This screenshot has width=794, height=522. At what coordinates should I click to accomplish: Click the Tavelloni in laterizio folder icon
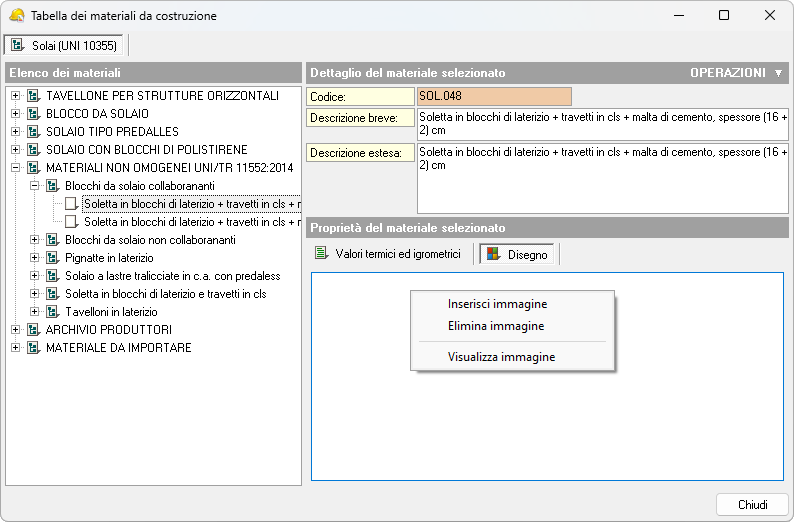pyautogui.click(x=52, y=312)
